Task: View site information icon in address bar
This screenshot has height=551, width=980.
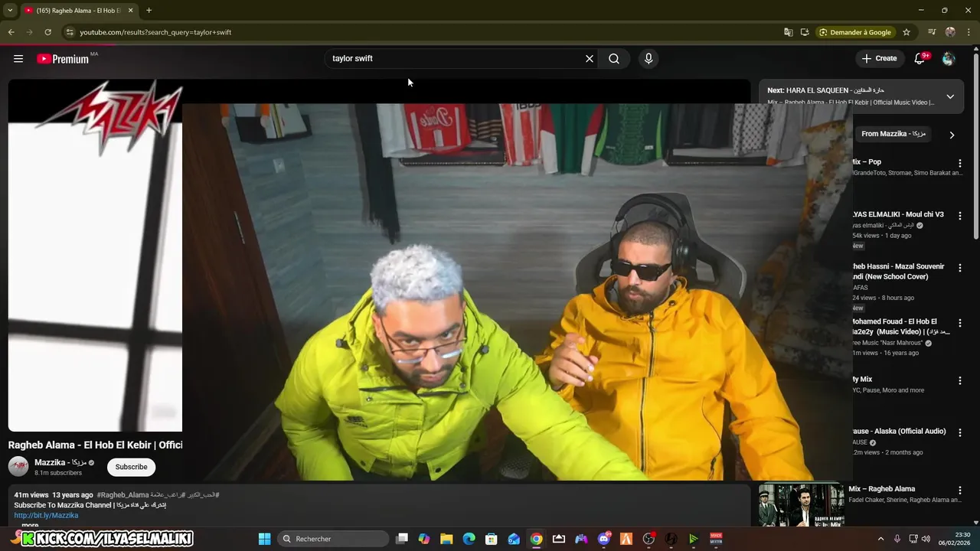Action: pos(69,32)
